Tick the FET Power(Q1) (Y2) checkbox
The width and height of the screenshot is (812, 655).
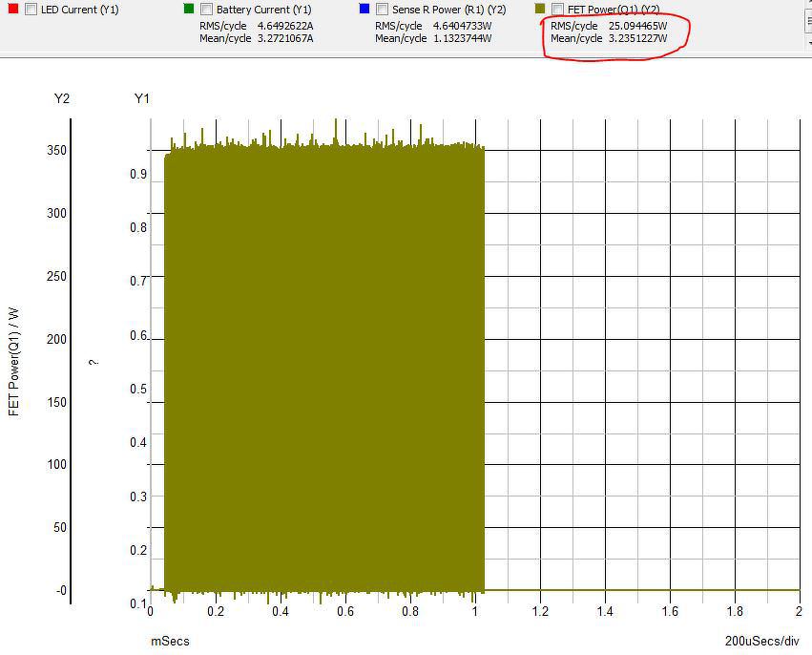point(558,10)
